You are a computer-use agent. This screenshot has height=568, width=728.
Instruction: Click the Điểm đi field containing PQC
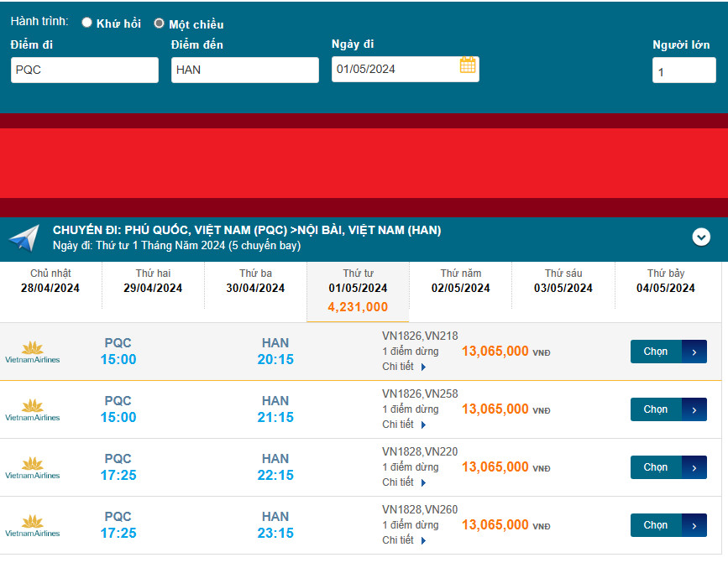coord(85,70)
